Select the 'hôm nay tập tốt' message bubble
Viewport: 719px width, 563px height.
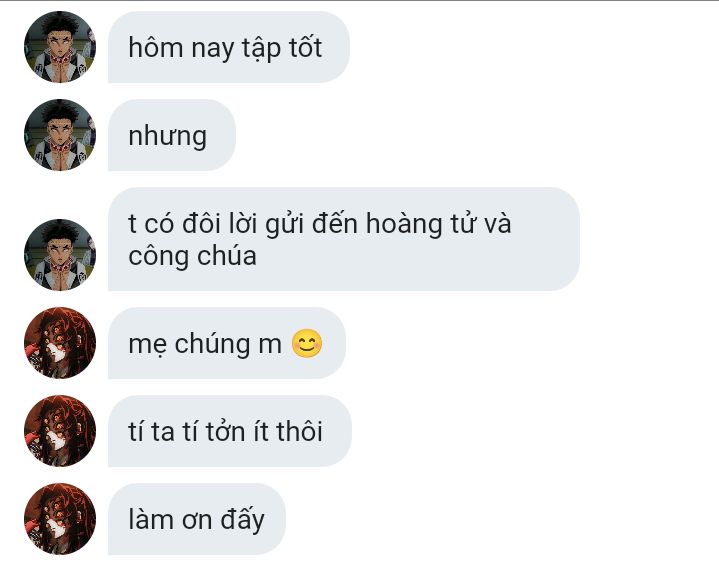click(229, 47)
